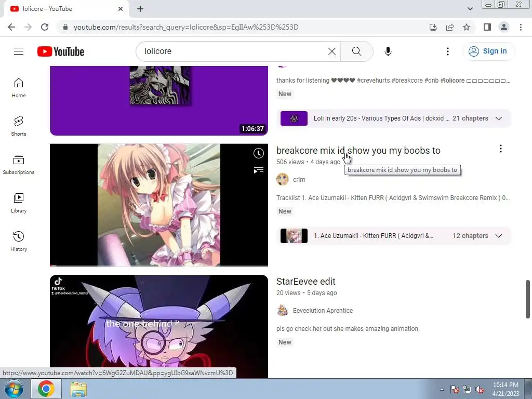Viewport: 532px width, 399px height.
Task: Click the install app icon in address bar
Action: point(433,27)
